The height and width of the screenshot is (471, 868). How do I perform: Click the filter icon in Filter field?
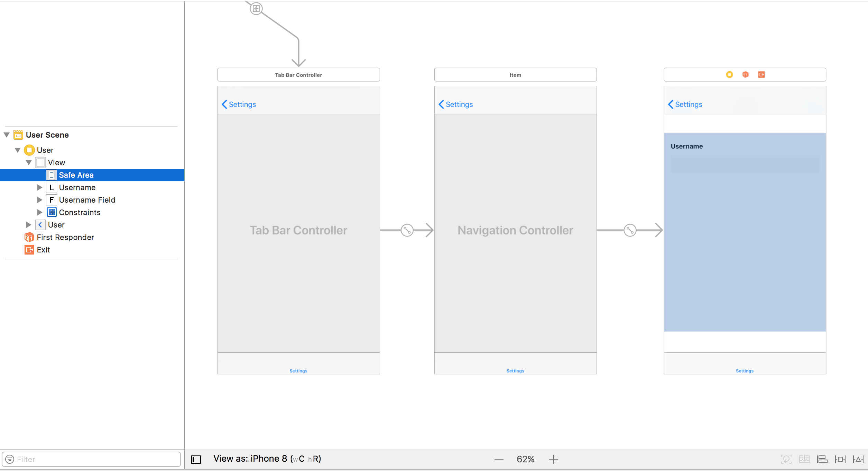[10, 459]
